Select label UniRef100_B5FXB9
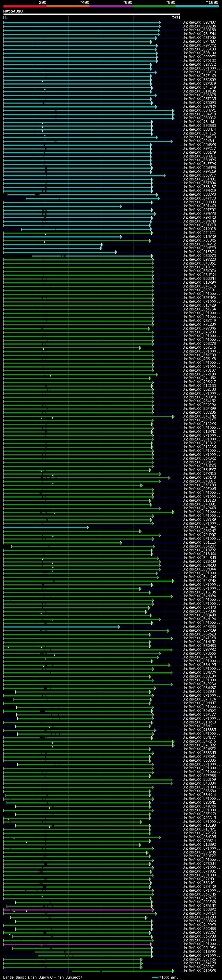 pyautogui.click(x=199, y=485)
